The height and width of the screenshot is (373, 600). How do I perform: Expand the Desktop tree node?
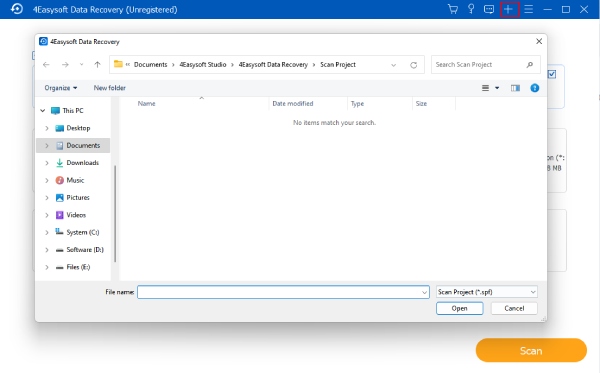pyautogui.click(x=47, y=128)
